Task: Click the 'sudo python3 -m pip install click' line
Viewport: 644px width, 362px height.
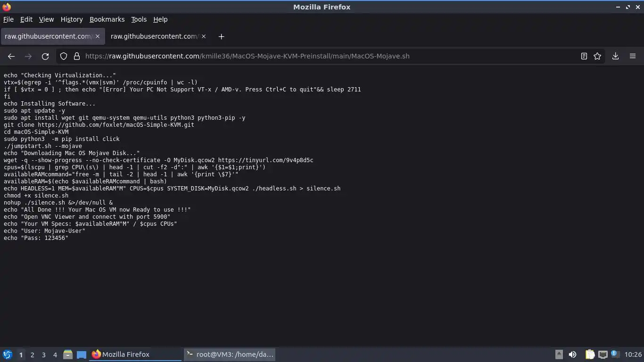Action: [x=62, y=139]
